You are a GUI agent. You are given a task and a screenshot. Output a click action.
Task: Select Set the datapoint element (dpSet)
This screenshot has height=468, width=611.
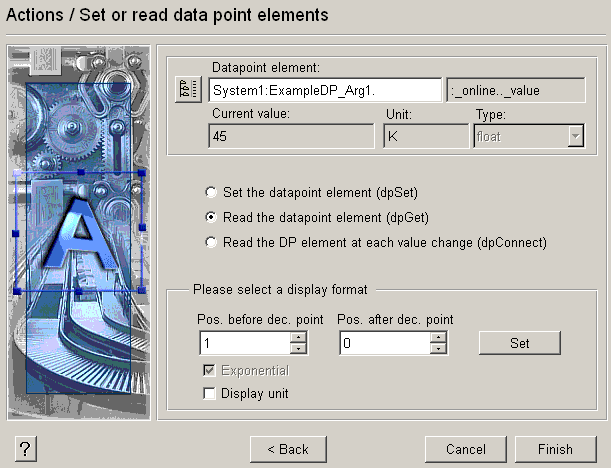[210, 191]
